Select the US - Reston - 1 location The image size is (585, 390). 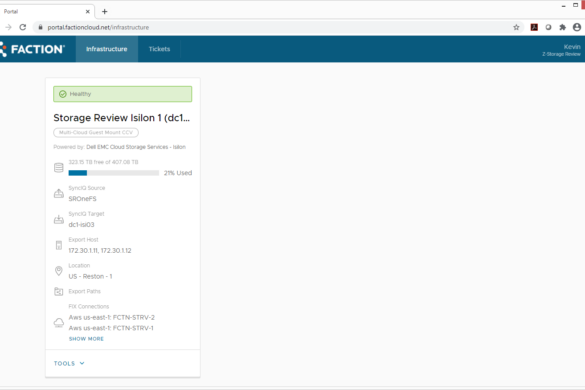click(x=90, y=277)
